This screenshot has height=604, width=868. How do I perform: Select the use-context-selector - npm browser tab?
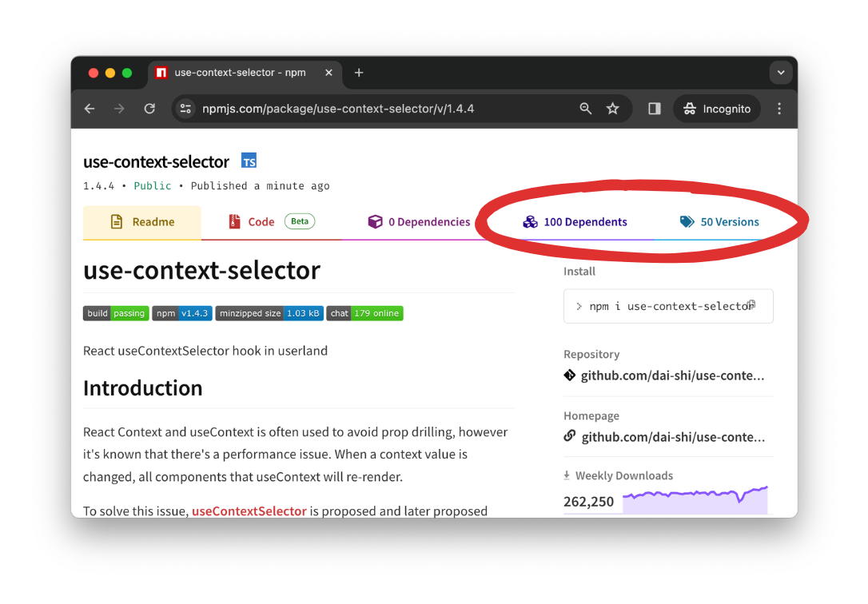pos(245,73)
